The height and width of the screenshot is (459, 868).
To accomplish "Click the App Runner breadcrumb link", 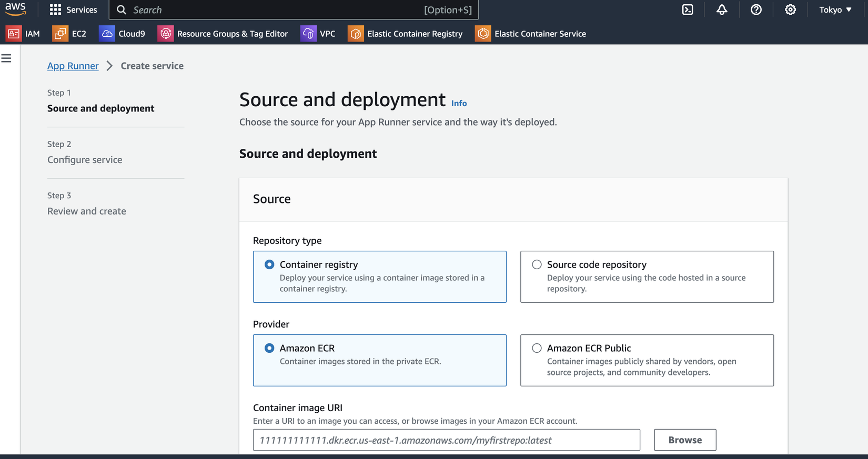I will coord(73,66).
